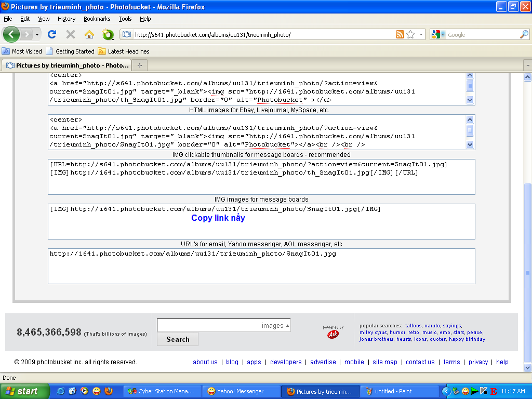Screen dimensions: 532x399
Task: Click the Forward navigation arrow
Action: (26, 34)
